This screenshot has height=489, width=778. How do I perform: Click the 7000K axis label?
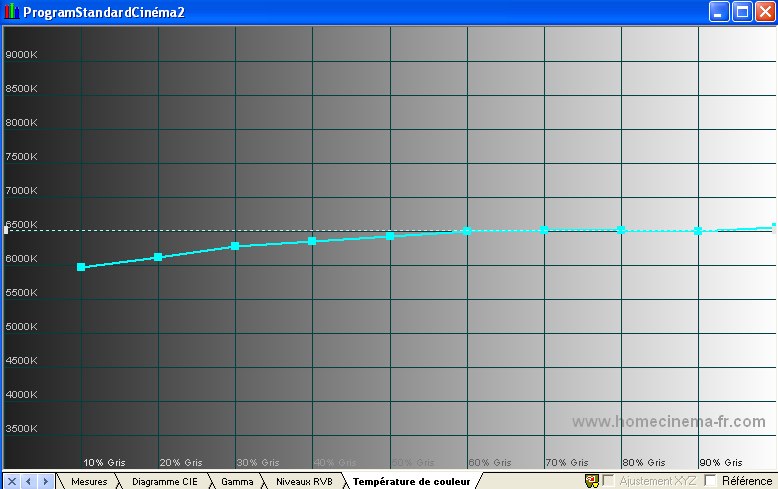point(21,190)
